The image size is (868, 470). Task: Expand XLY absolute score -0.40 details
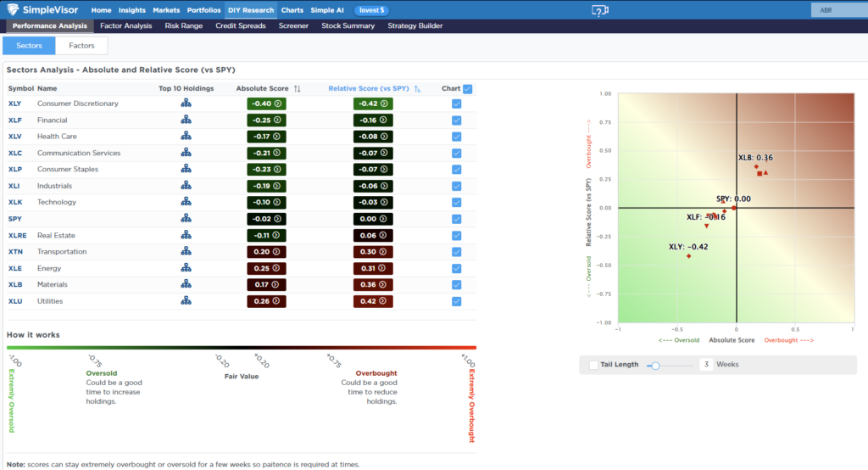point(266,104)
